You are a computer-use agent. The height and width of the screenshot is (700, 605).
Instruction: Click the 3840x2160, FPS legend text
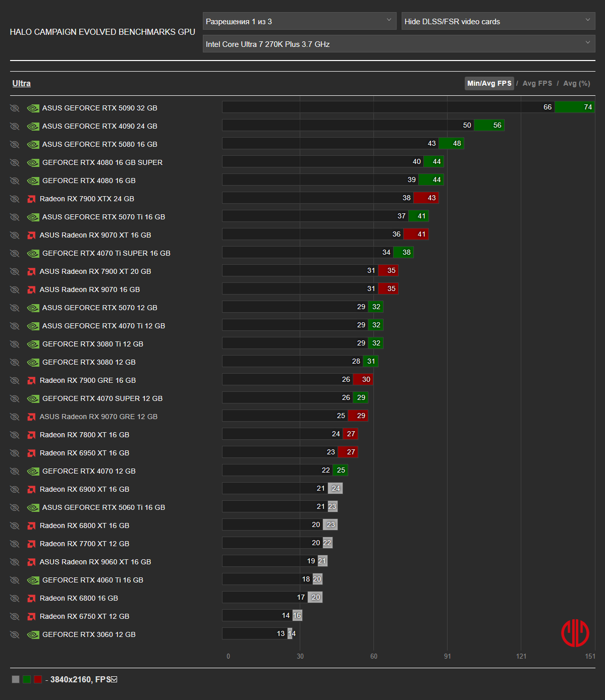click(81, 679)
